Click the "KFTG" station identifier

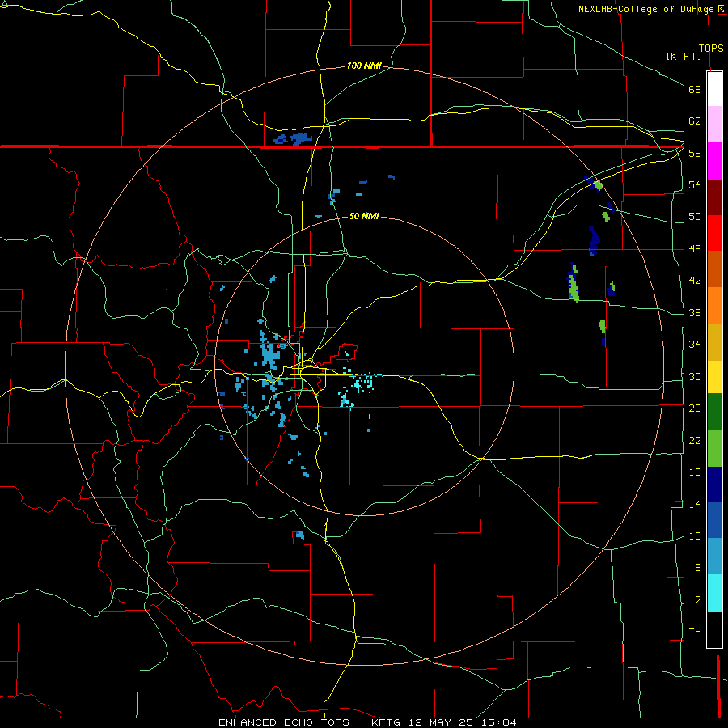coord(385,722)
